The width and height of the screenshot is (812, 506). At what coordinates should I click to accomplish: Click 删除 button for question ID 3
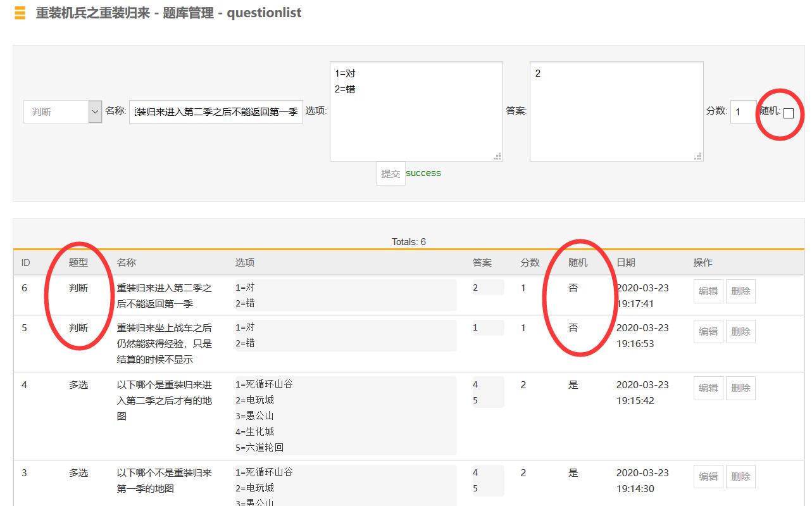(740, 476)
